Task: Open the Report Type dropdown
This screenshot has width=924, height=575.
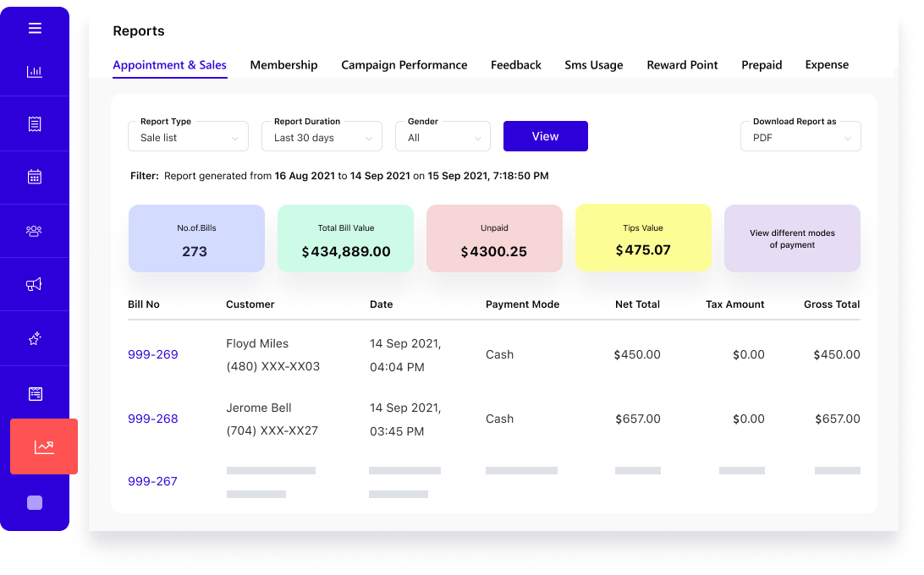Action: pos(188,136)
